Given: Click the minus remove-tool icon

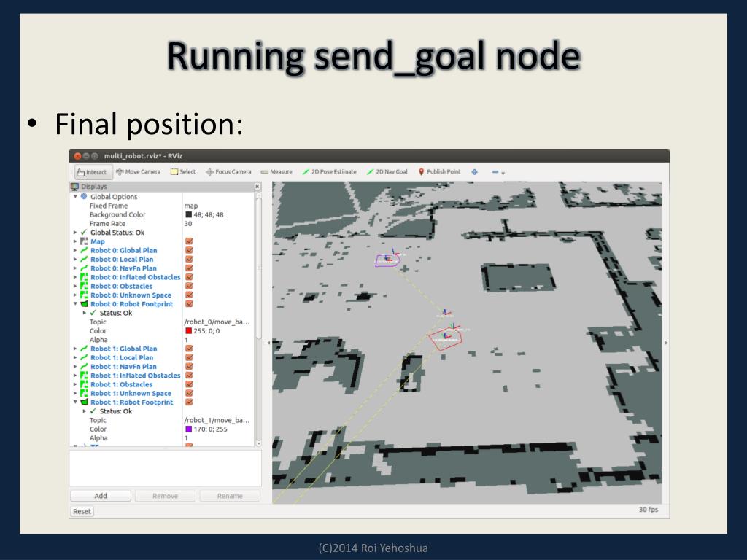Looking at the screenshot, I should click(x=495, y=172).
